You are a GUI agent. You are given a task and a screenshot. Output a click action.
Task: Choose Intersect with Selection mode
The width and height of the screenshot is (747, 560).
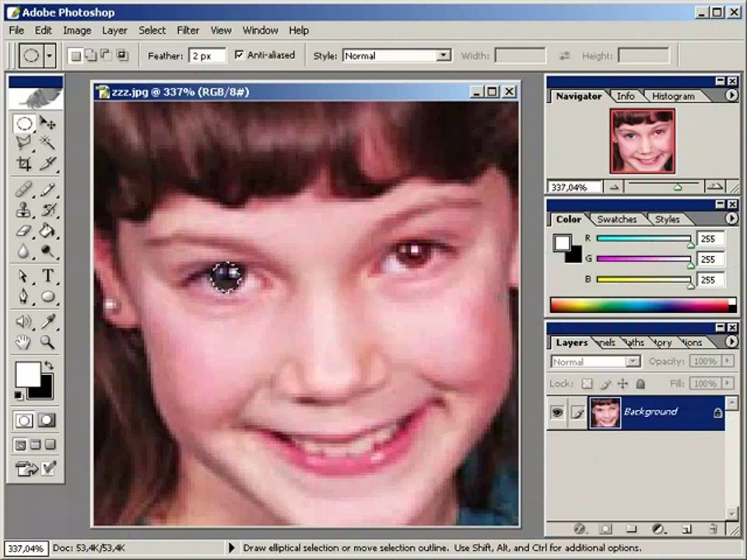point(122,56)
